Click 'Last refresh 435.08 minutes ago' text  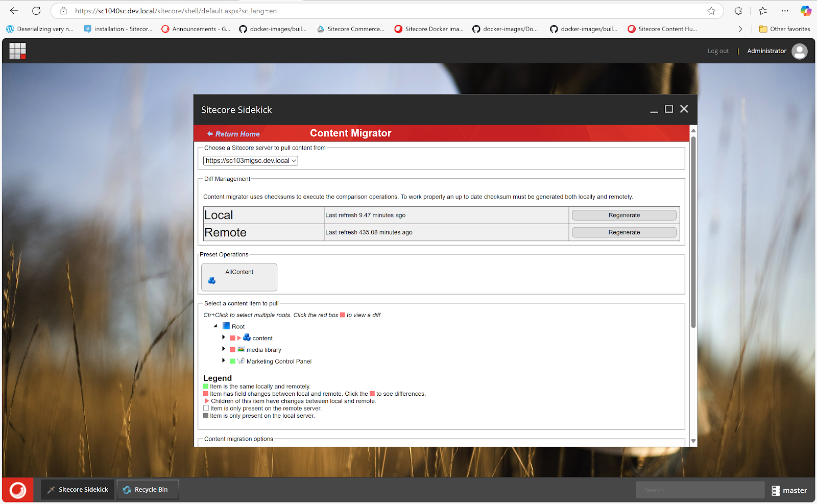pos(369,232)
